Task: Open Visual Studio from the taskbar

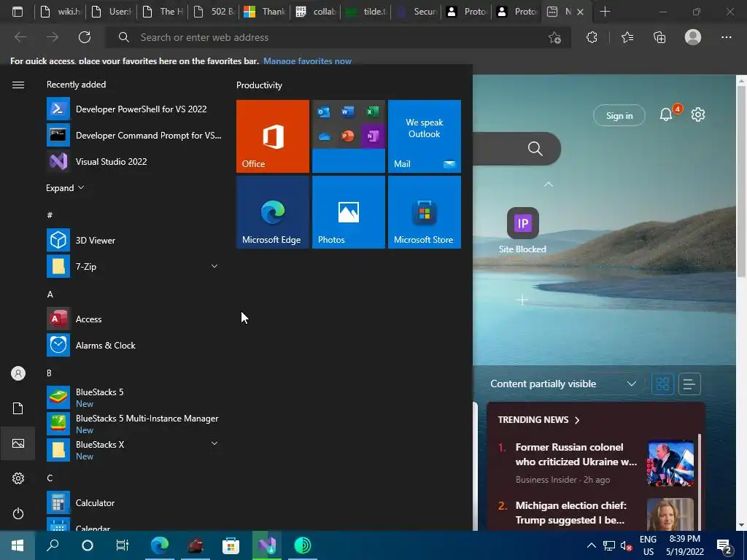Action: pos(267,545)
